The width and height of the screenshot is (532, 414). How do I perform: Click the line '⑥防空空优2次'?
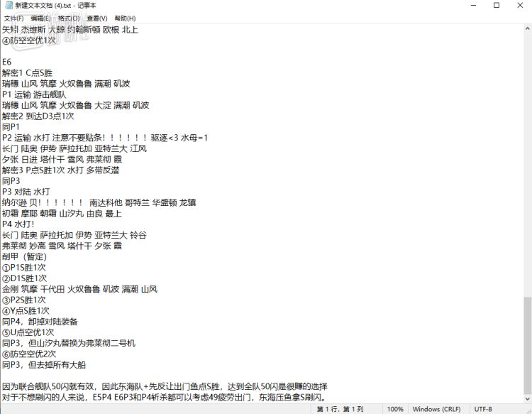coord(29,354)
